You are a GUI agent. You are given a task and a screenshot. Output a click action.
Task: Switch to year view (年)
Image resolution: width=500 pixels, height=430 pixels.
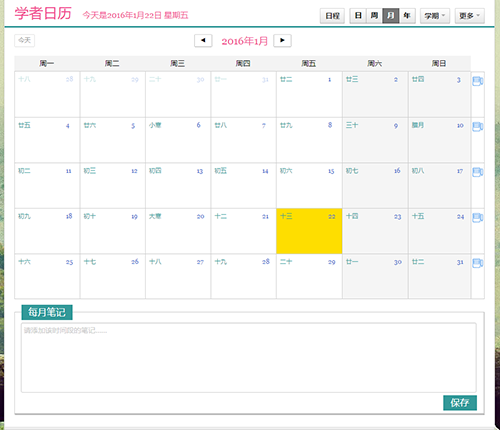point(407,16)
